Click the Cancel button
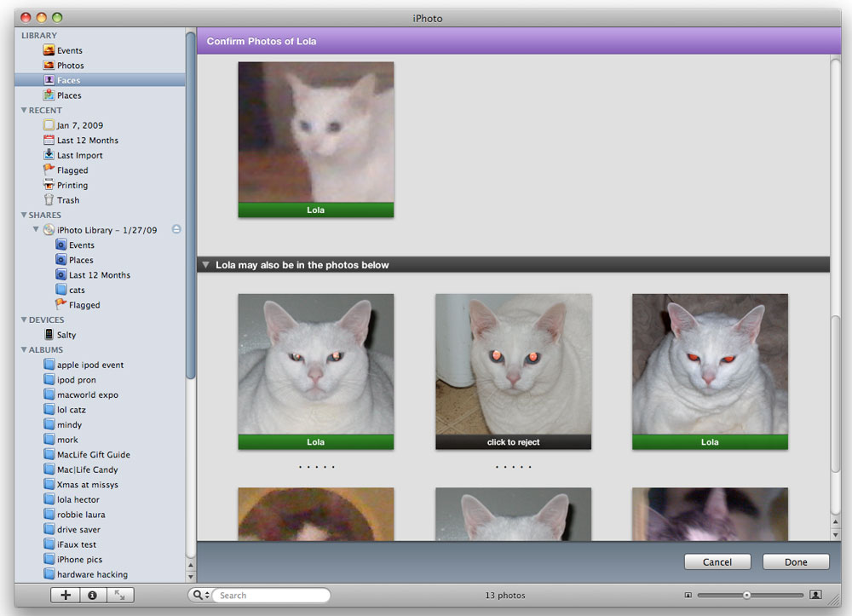Image resolution: width=852 pixels, height=616 pixels. coord(717,561)
